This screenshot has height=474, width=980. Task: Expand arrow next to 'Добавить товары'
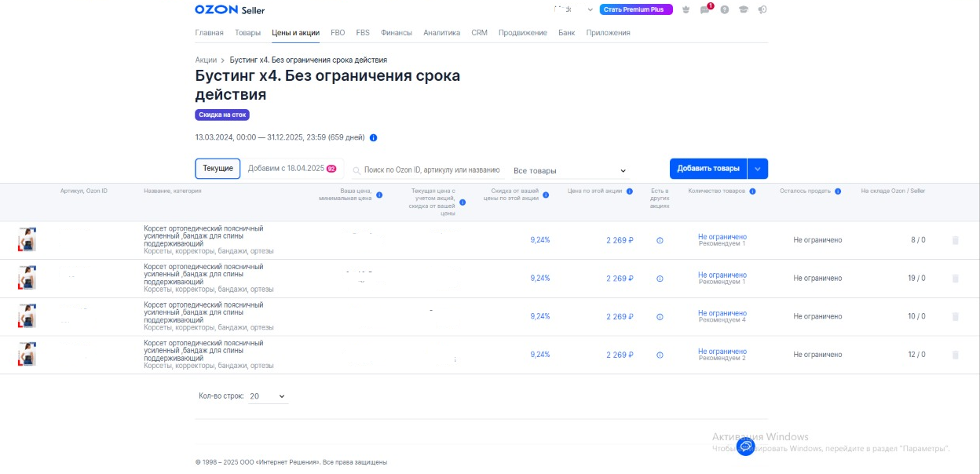tap(758, 169)
